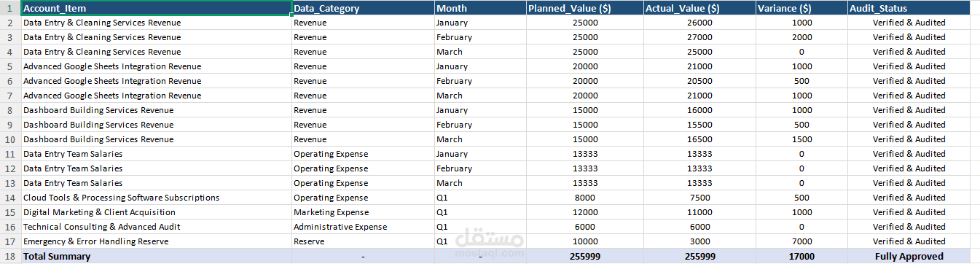Select row 14 via its row number
This screenshot has height=264, width=980.
pyautogui.click(x=10, y=198)
